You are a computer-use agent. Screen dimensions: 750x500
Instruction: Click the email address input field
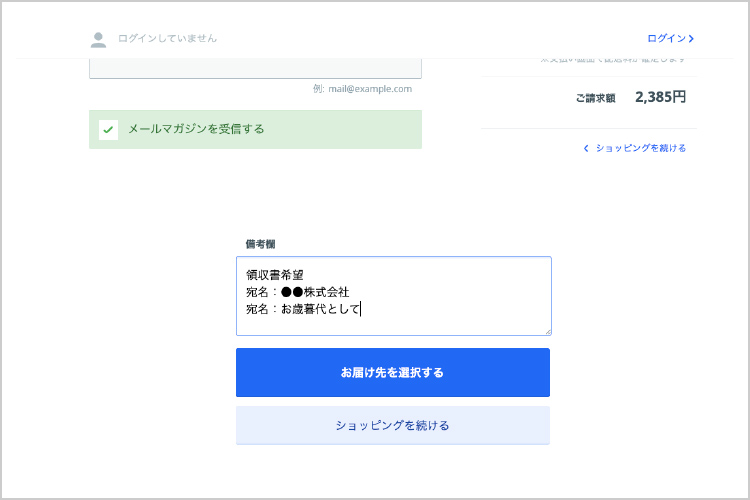point(255,68)
